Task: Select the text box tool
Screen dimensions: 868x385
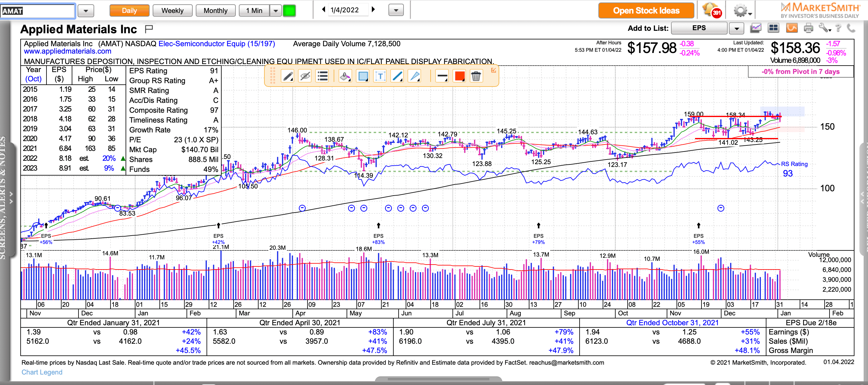Action: pyautogui.click(x=380, y=76)
